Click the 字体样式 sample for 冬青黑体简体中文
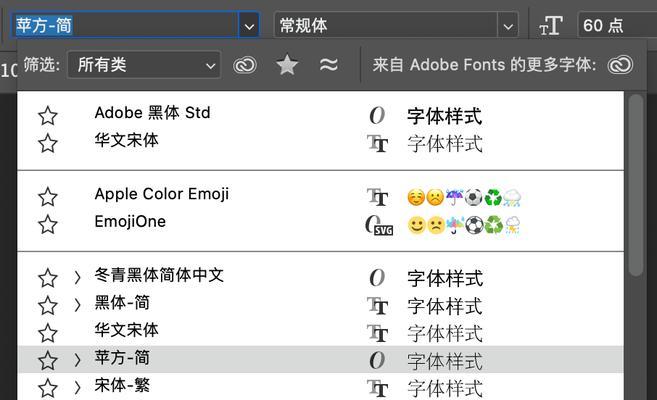The height and width of the screenshot is (400, 657). pos(445,279)
